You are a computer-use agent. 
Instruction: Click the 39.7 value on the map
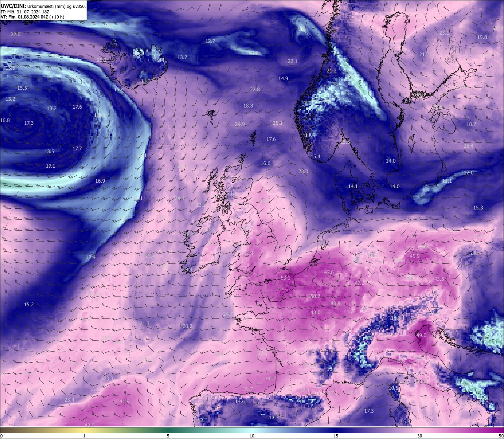[x=248, y=389]
